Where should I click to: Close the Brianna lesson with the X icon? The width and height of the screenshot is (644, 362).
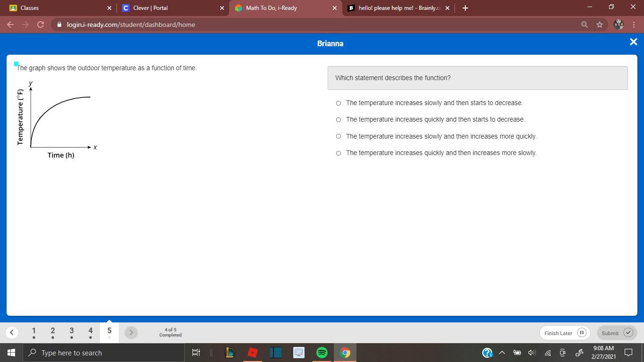[633, 42]
